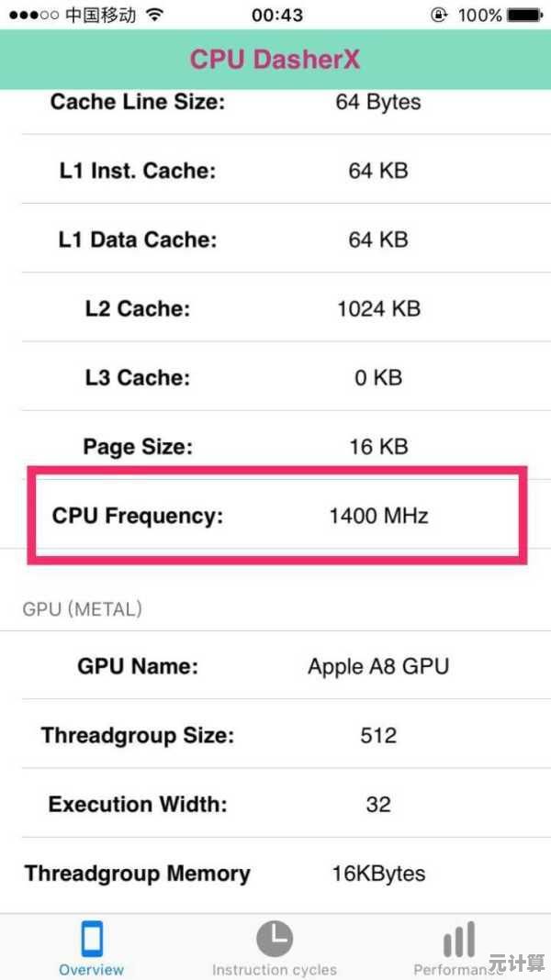Tap the 1400 MHz value
This screenshot has width=551, height=980.
(378, 516)
